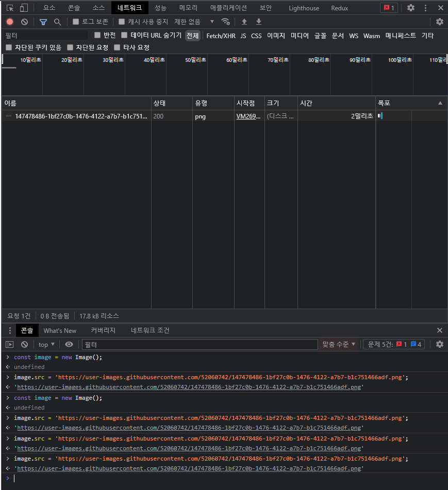Screen dimensions: 448x490
Task: Select the 147478486 png request row
Action: click(x=224, y=116)
